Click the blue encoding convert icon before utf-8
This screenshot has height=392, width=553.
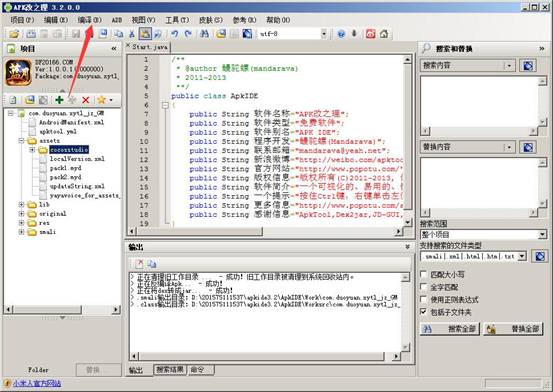(x=247, y=34)
